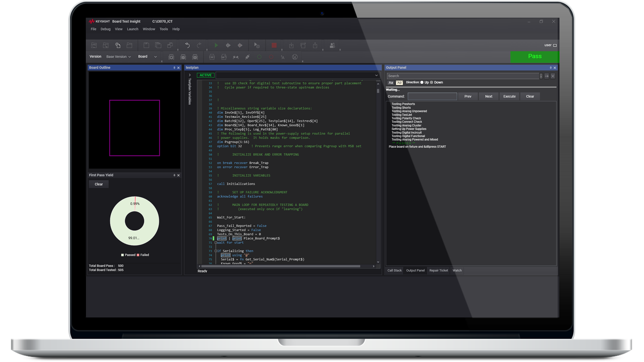Click the Save floppy disk icon
Viewport: 644px width, 362px height.
pyautogui.click(x=146, y=45)
